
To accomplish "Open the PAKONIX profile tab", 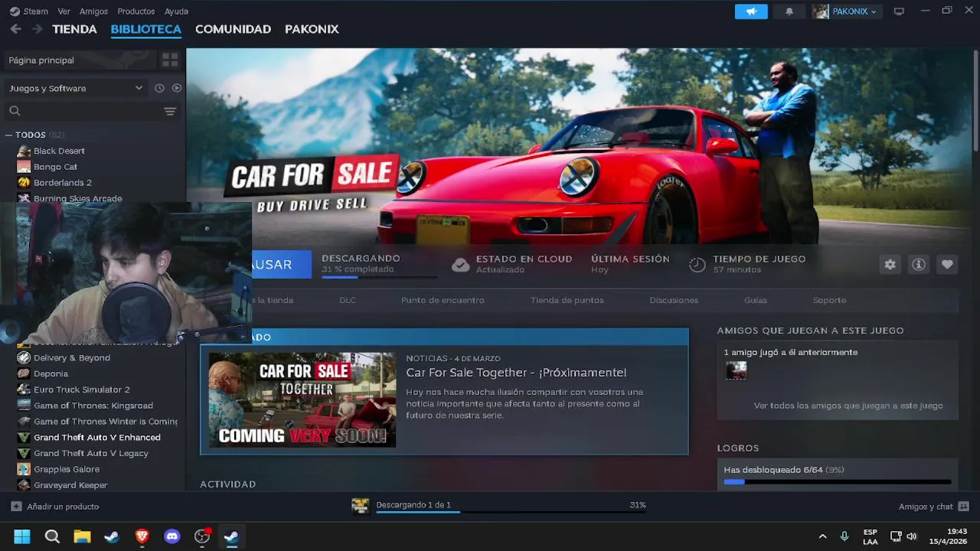I will [312, 29].
